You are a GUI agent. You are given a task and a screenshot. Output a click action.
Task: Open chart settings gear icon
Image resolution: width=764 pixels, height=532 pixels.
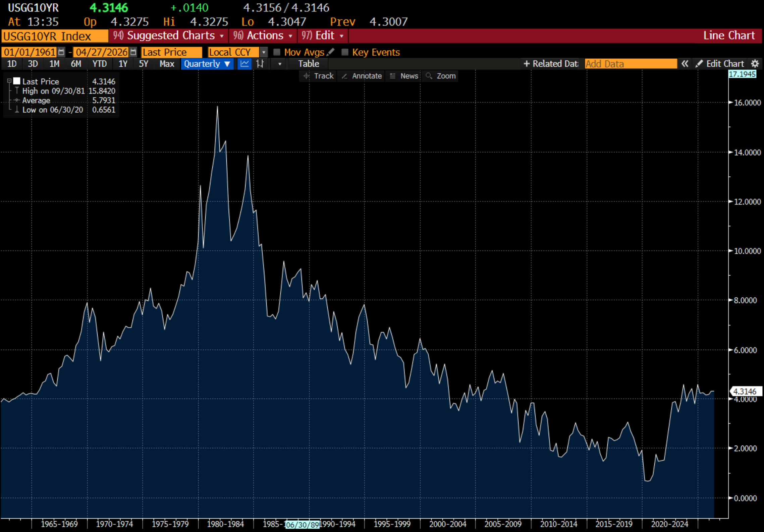pyautogui.click(x=755, y=64)
